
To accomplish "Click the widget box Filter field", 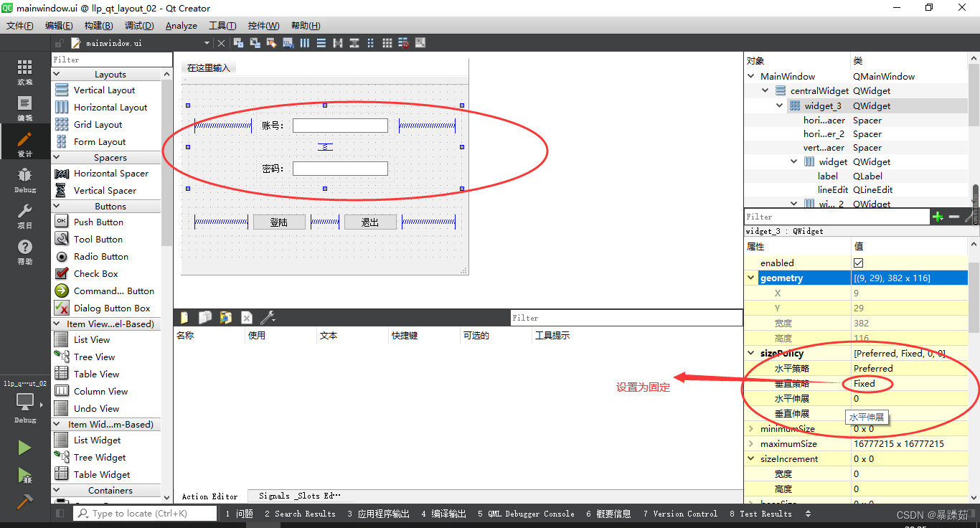I will pos(112,60).
